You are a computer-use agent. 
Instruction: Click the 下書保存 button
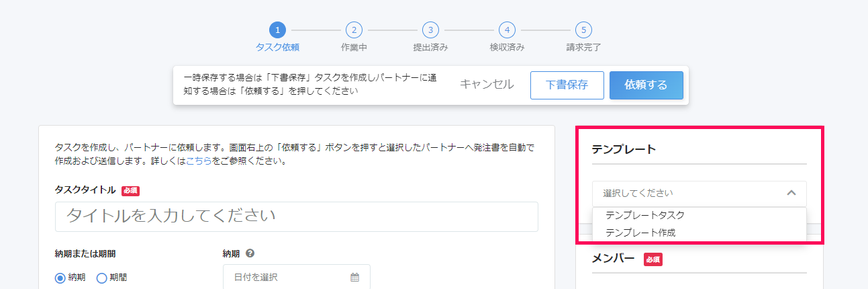coord(567,85)
